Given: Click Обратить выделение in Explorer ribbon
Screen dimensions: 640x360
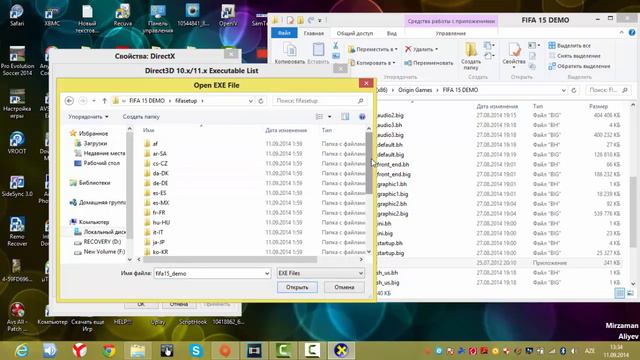Looking at the screenshot, I should [580, 66].
